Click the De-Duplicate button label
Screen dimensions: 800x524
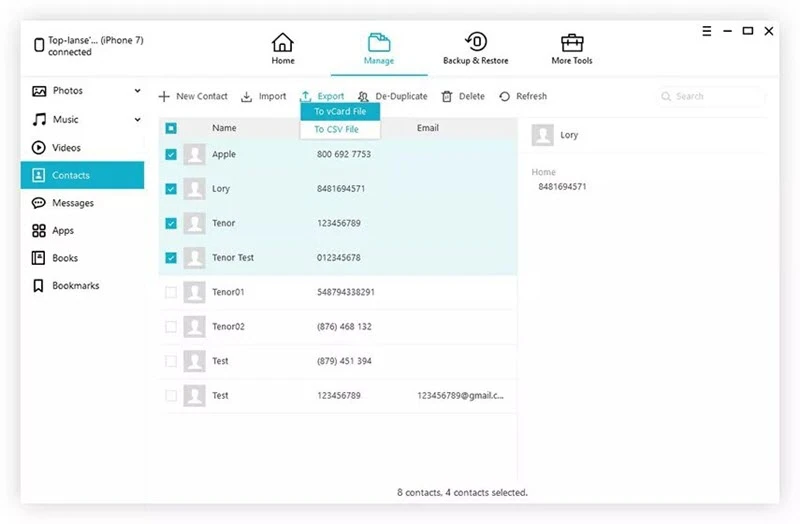(x=402, y=96)
